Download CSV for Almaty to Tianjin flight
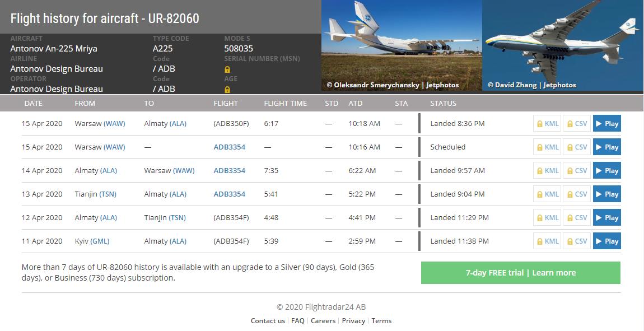 tap(577, 218)
